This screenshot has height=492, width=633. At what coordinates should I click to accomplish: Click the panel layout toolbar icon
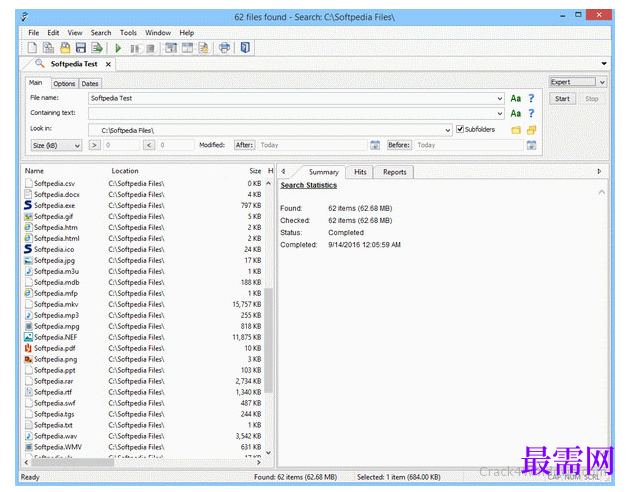click(x=171, y=48)
